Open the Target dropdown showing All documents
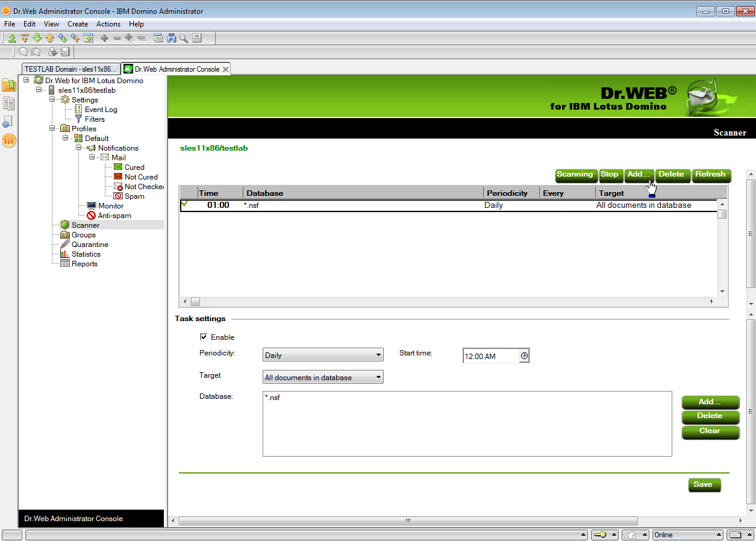The height and width of the screenshot is (541, 756). (323, 377)
